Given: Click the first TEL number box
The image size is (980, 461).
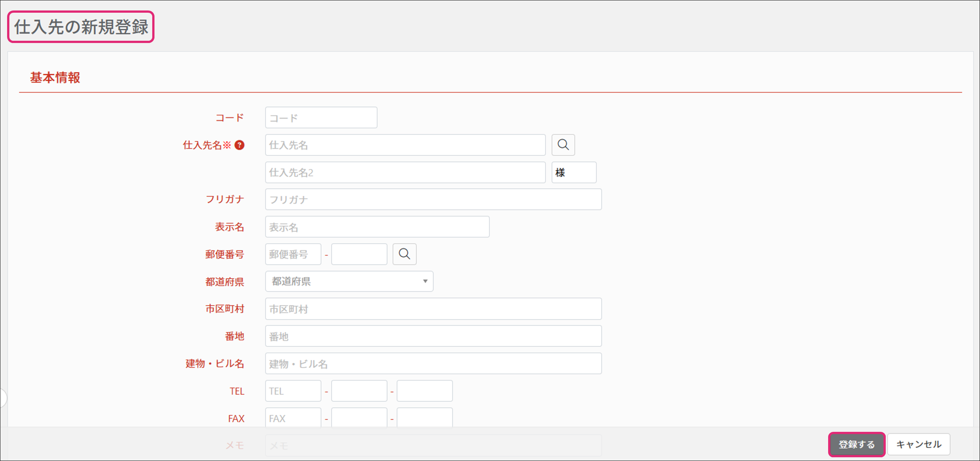Looking at the screenshot, I should (x=293, y=391).
